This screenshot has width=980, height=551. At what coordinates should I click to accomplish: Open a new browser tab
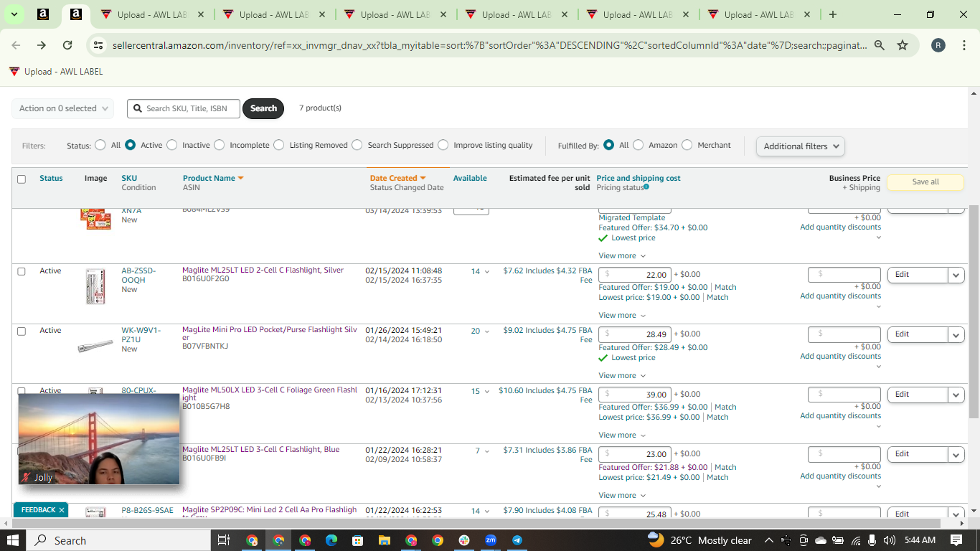832,14
